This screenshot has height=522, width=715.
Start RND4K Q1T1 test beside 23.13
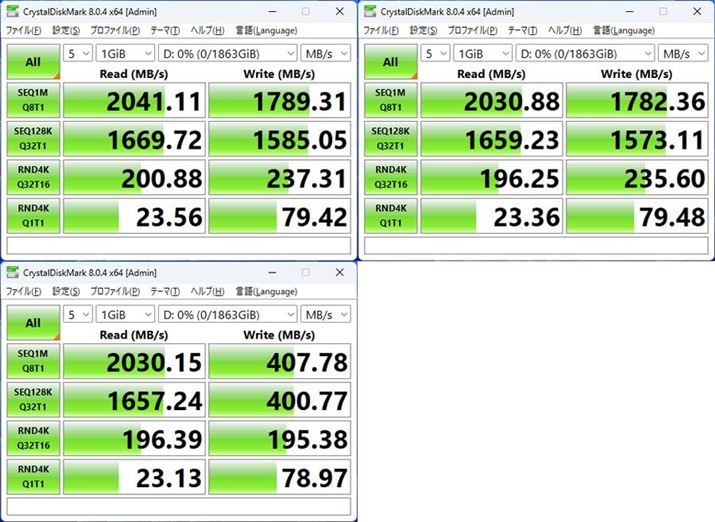33,476
